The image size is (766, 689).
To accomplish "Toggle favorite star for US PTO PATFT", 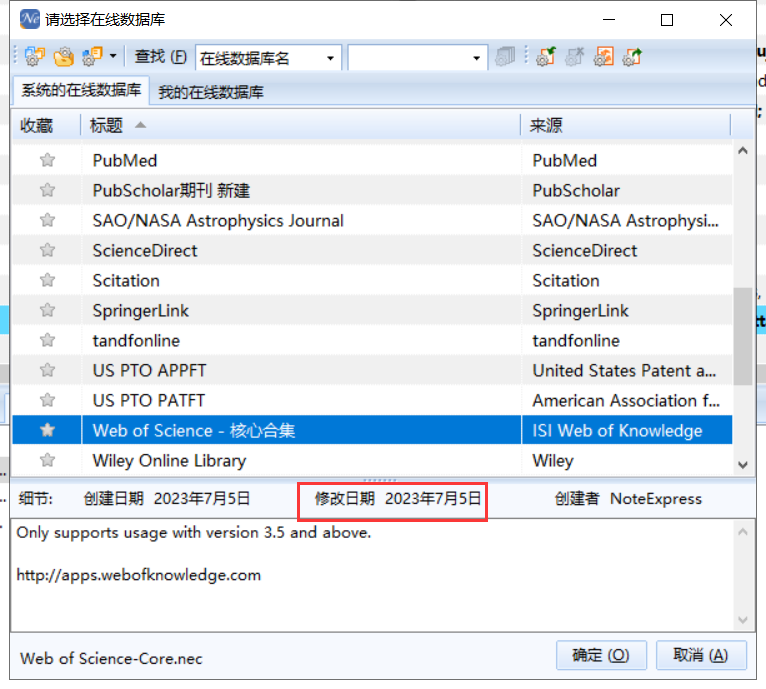I will point(47,400).
